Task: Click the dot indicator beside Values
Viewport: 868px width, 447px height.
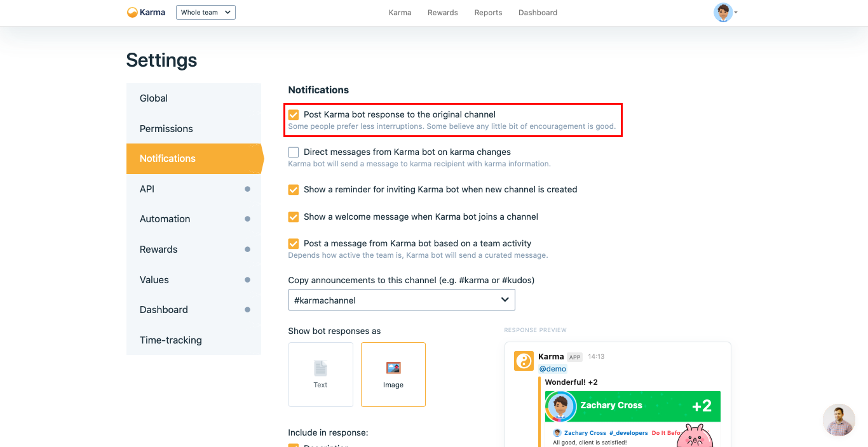Action: pyautogui.click(x=247, y=279)
